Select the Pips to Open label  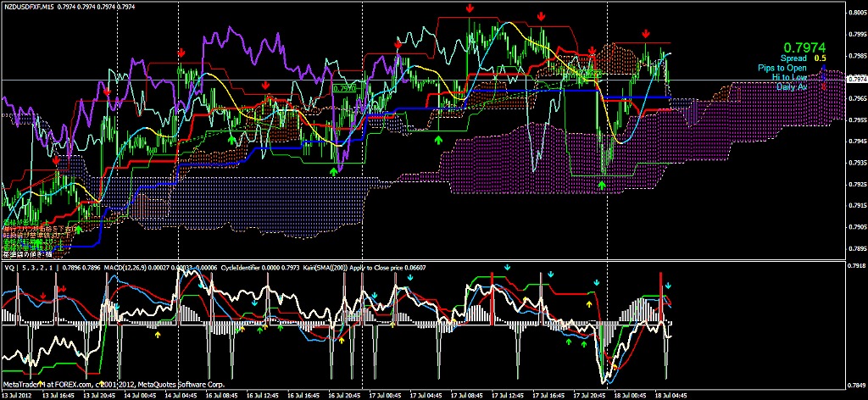point(782,68)
